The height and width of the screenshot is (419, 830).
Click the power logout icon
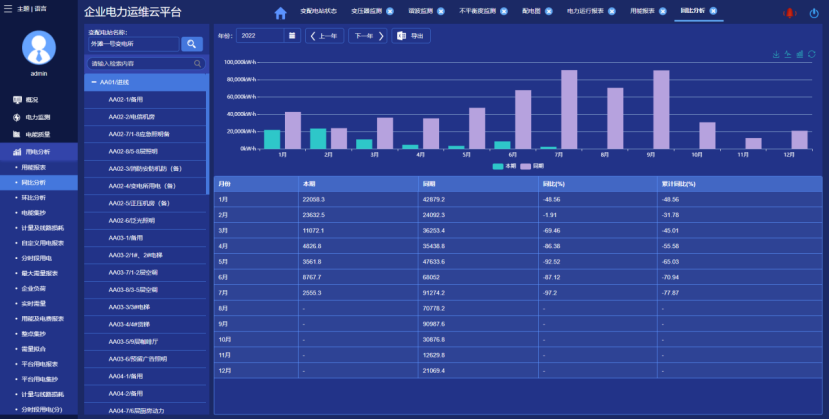point(813,12)
